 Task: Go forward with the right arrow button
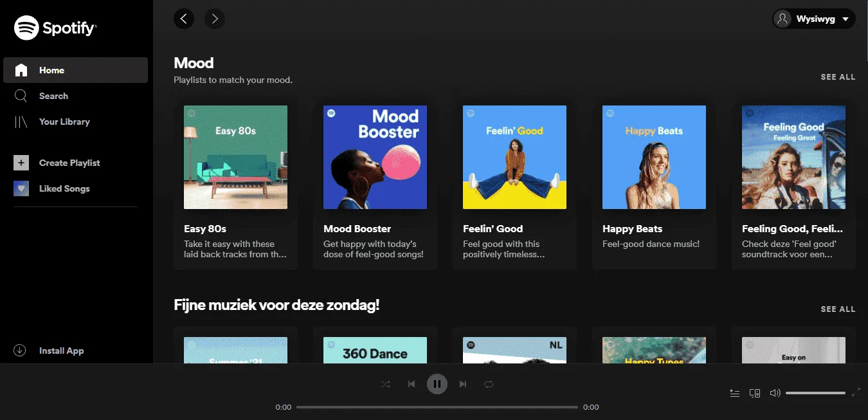click(x=215, y=19)
